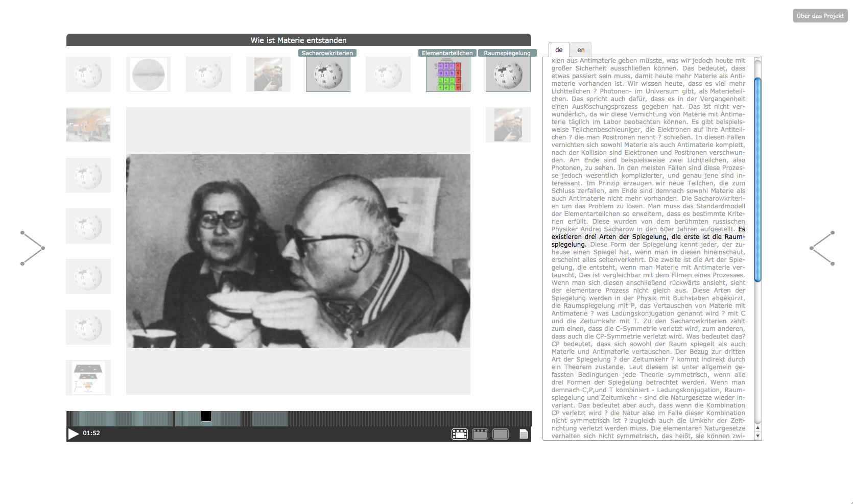Select the filmstrip layout view icon
This screenshot has height=504, width=853.
pyautogui.click(x=459, y=434)
